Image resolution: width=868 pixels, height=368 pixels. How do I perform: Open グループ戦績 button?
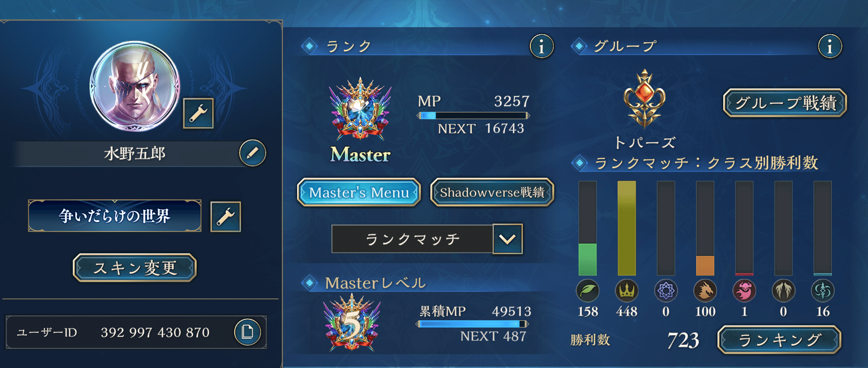tap(785, 103)
